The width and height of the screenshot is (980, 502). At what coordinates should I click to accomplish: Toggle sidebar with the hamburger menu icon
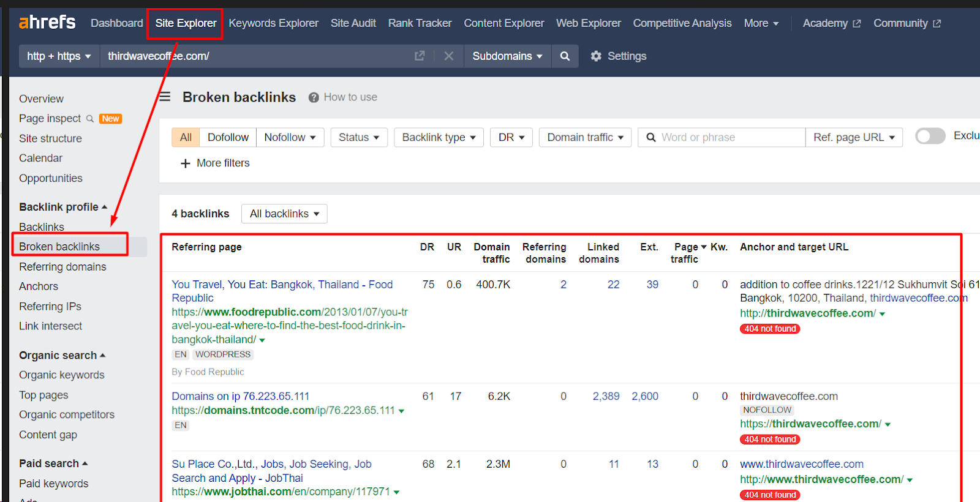(165, 97)
